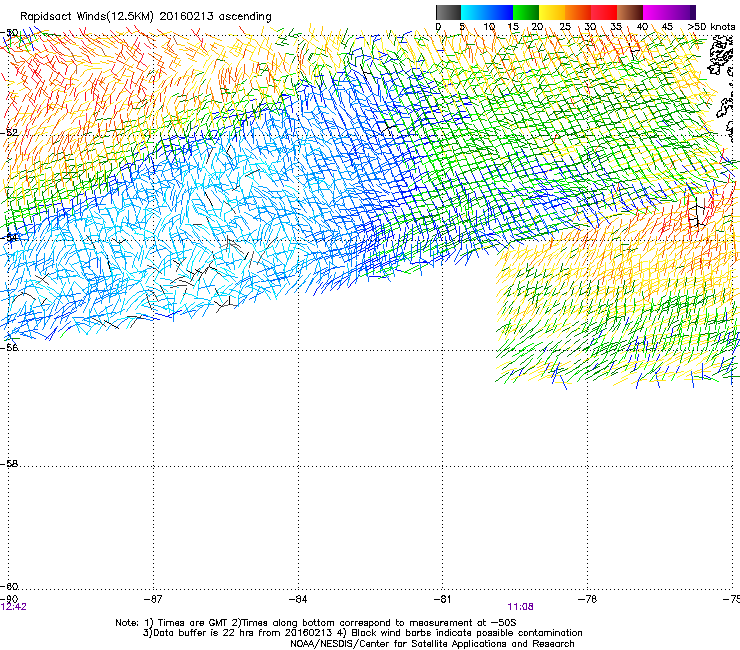
Task: Click the magenta-purple 40-50 knots legend swatch
Action: click(669, 12)
